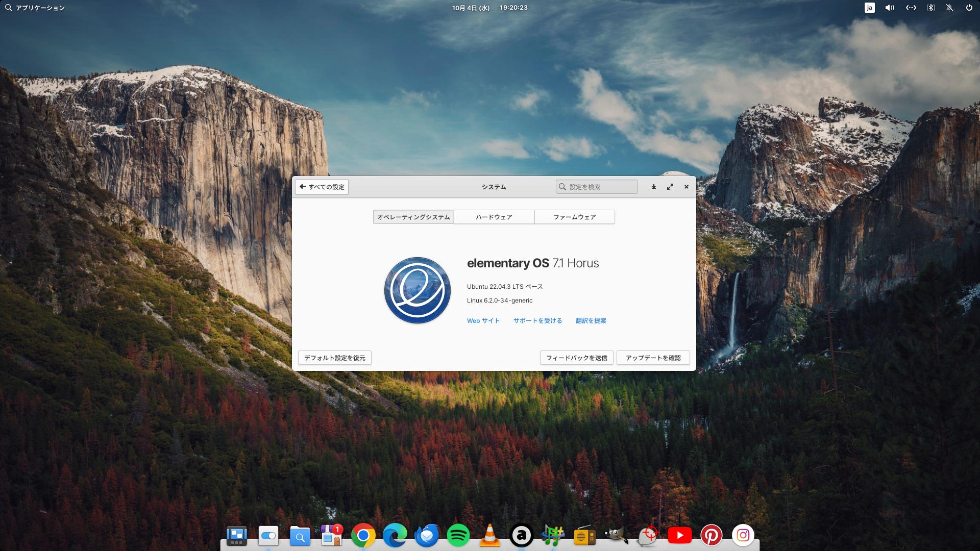Click the 'Linux 6.2.0-34-generic' kernel text
This screenshot has width=980, height=551.
click(500, 300)
